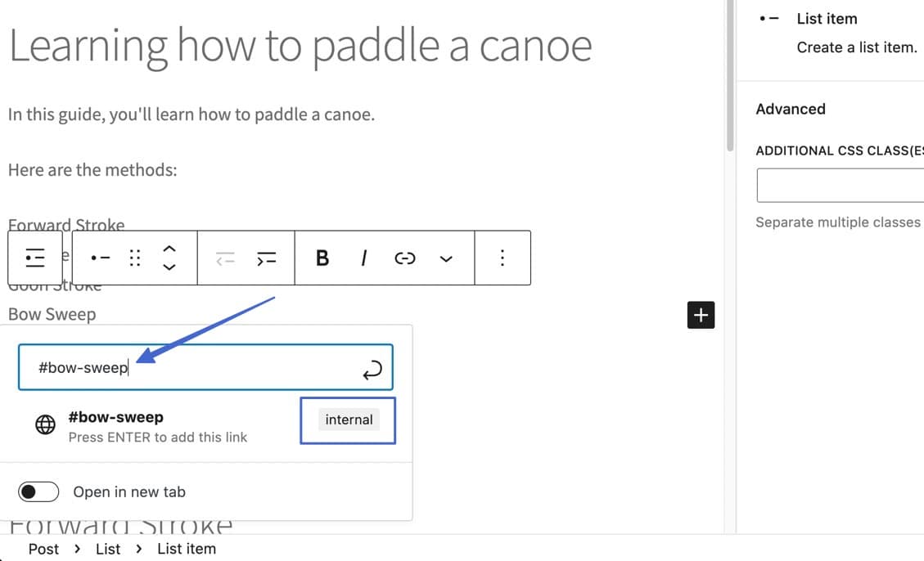The height and width of the screenshot is (561, 924).
Task: Toggle bold formatting
Action: pos(322,258)
